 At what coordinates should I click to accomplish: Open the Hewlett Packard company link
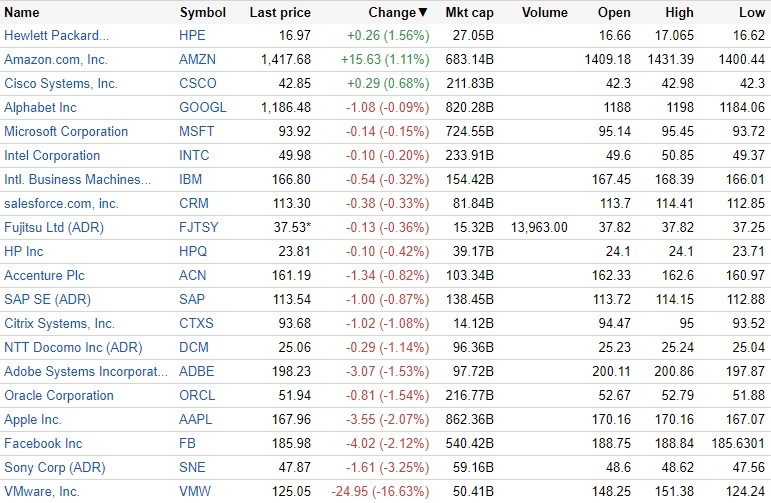coord(57,35)
